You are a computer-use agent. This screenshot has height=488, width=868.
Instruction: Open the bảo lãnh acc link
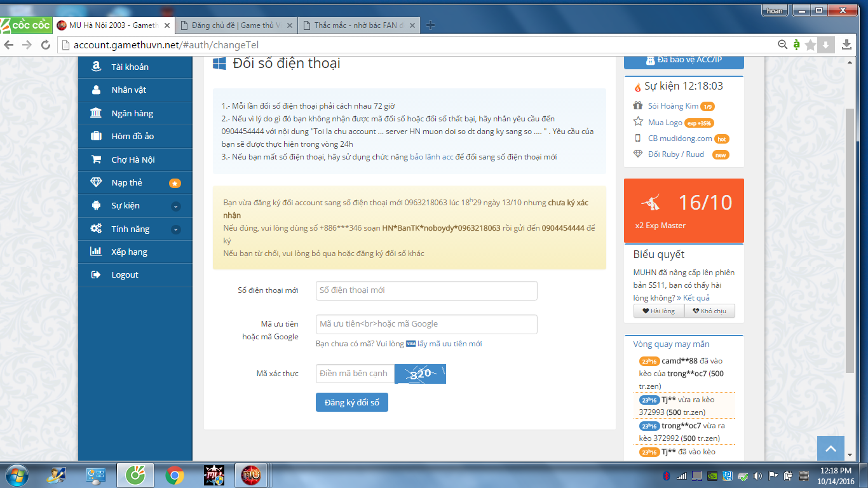tap(431, 157)
